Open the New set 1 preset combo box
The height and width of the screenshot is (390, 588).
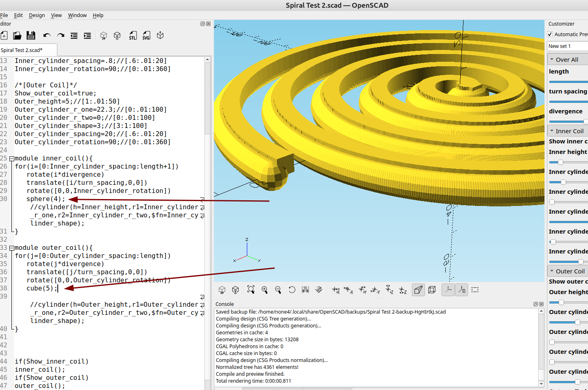click(567, 46)
